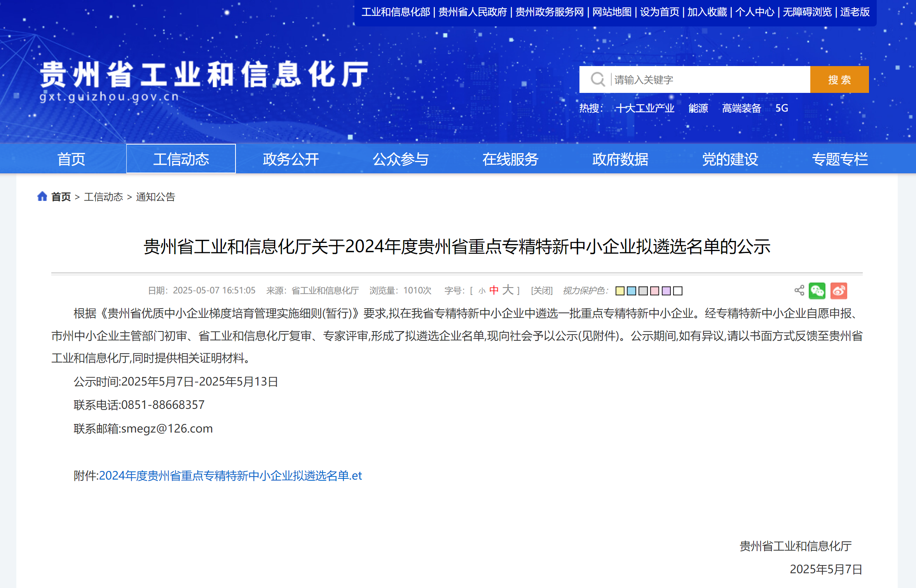Select 大 to enlarge font size
The width and height of the screenshot is (916, 588).
[x=508, y=290]
